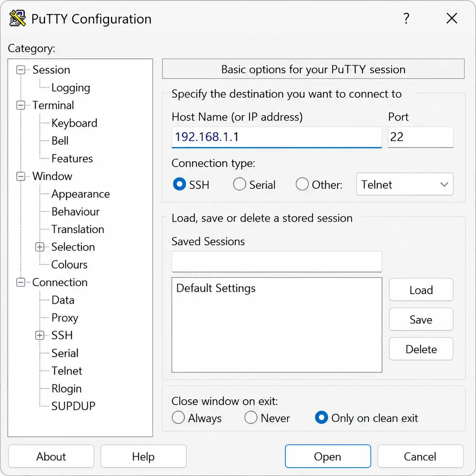This screenshot has width=476, height=476.
Task: Select the Terminal category
Action: [x=53, y=105]
